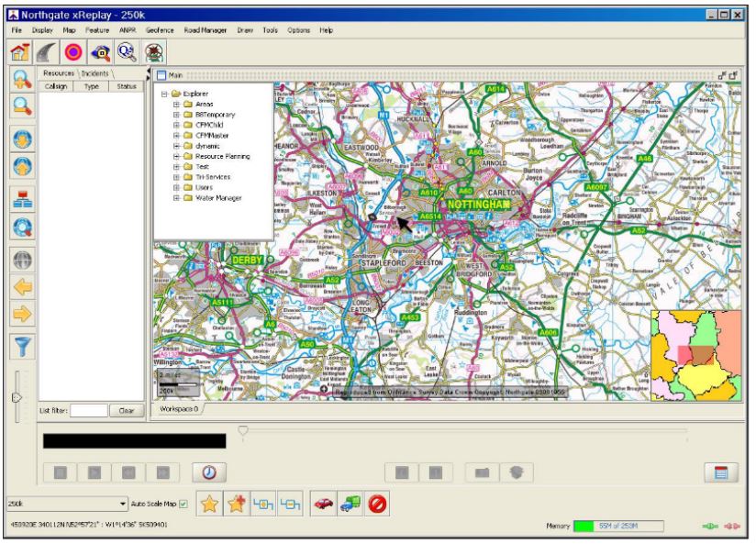Open the ANPR menu
Image resolution: width=756 pixels, height=544 pixels.
pyautogui.click(x=128, y=30)
